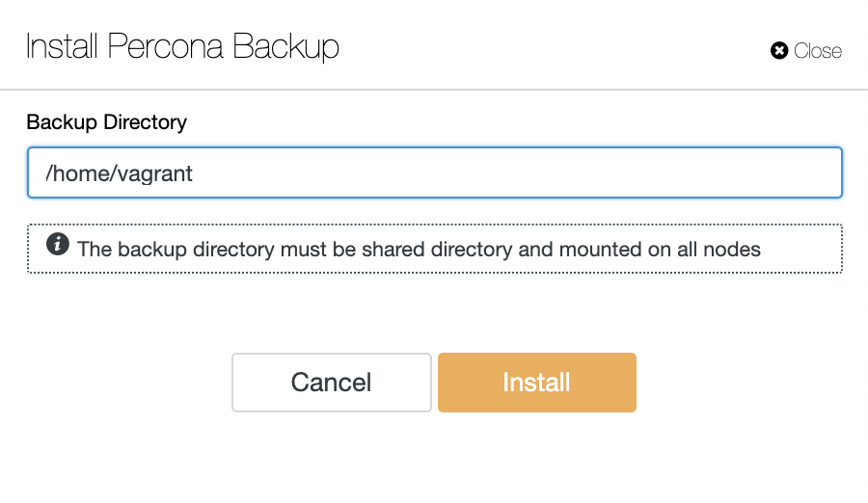Focus the Backup Directory input field

(435, 172)
